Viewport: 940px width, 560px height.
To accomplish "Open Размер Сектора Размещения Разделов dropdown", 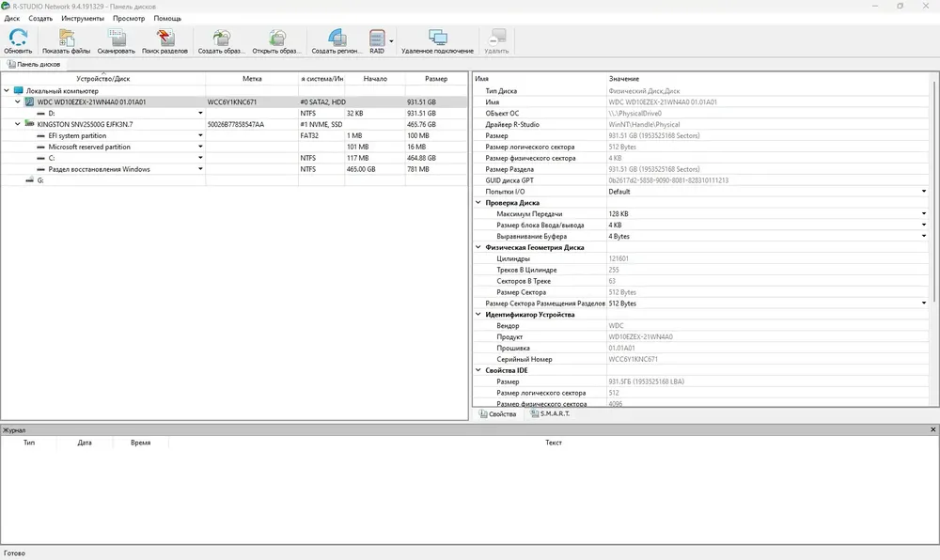I will click(x=923, y=303).
